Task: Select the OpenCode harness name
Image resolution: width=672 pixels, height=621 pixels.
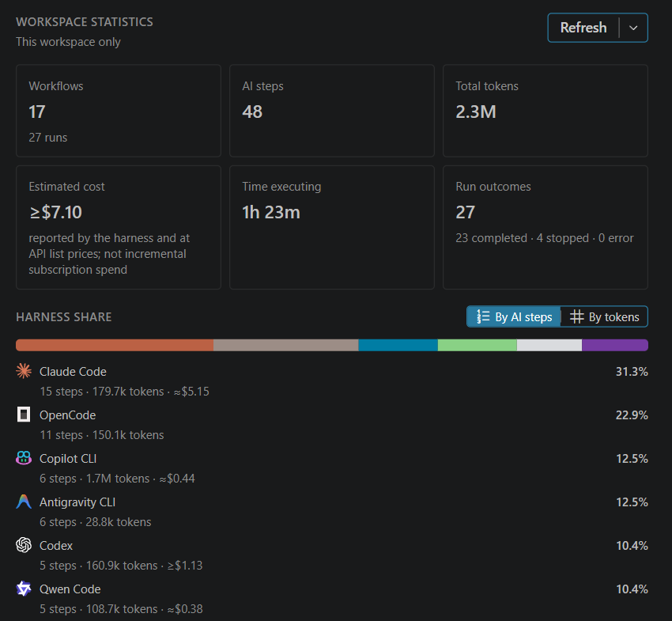Action: coord(68,415)
